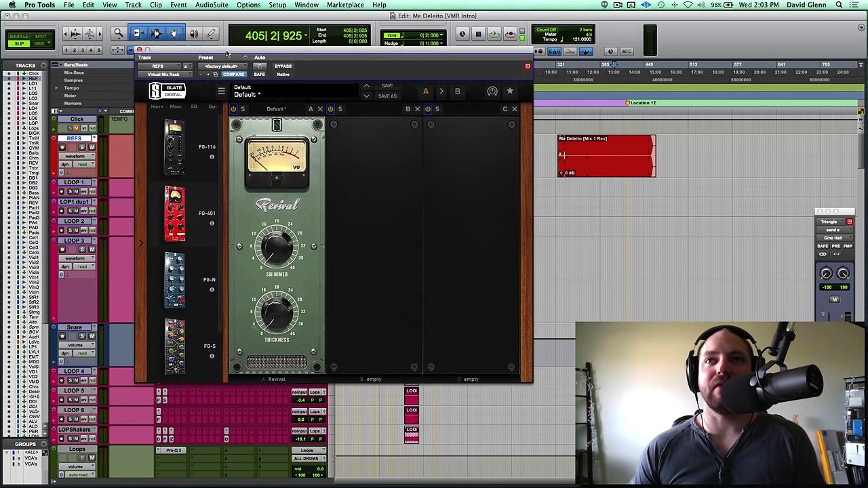Show info for FG-401 module
Screen dimensions: 868x488
(x=212, y=223)
